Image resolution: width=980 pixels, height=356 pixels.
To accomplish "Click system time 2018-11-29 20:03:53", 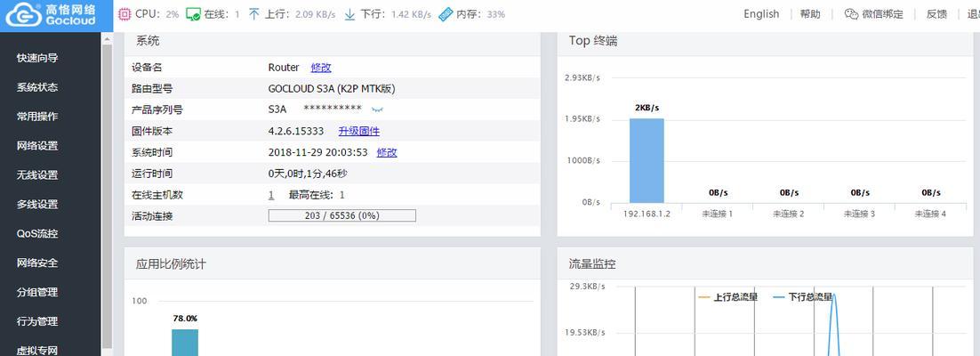I will click(318, 153).
